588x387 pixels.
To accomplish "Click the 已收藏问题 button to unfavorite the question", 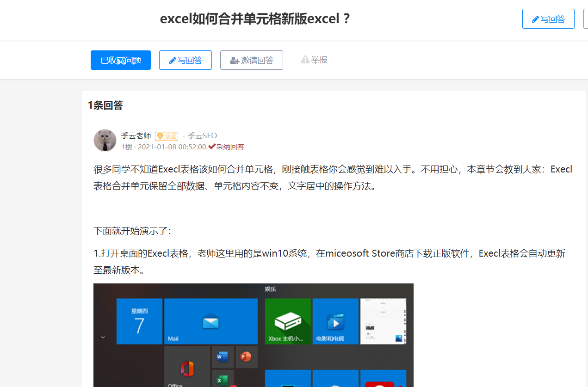I will [120, 60].
